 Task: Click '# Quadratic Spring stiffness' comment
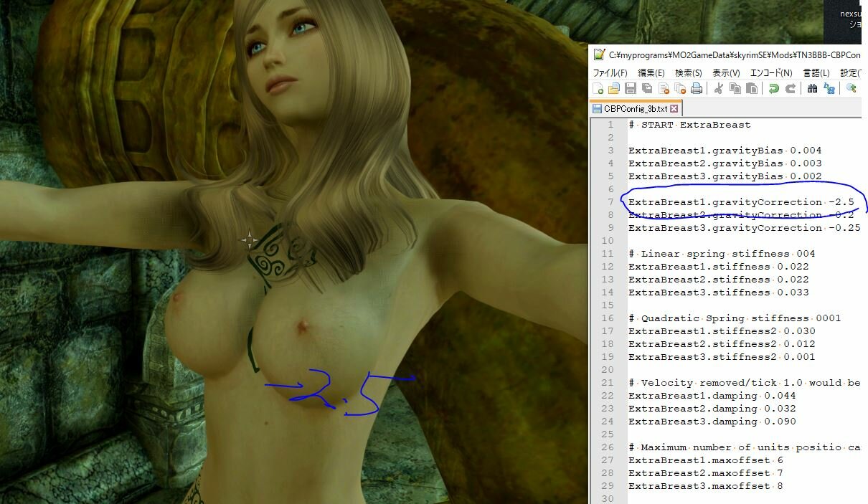point(735,318)
